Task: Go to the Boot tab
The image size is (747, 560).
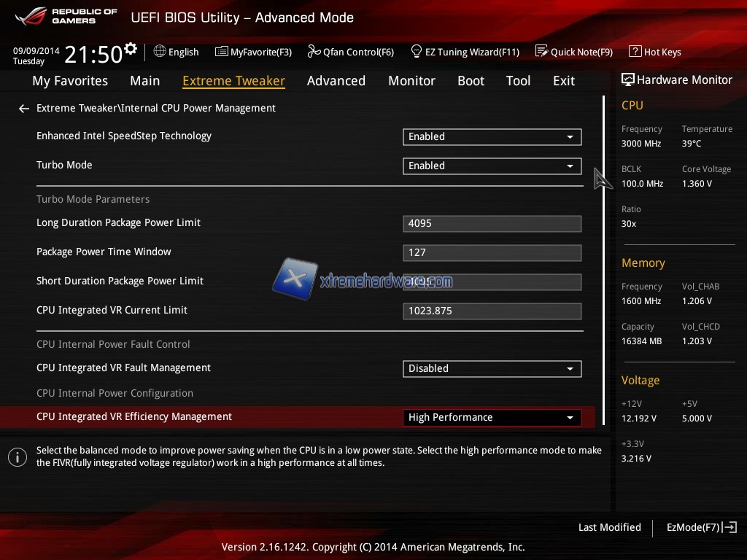Action: pyautogui.click(x=471, y=81)
